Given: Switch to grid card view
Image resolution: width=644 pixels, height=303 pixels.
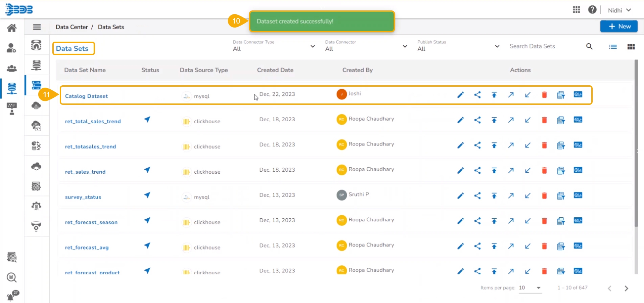Looking at the screenshot, I should pos(631,47).
